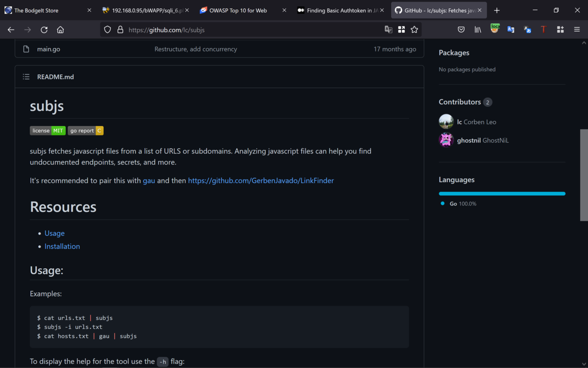Click the README.md heading link

(x=55, y=77)
